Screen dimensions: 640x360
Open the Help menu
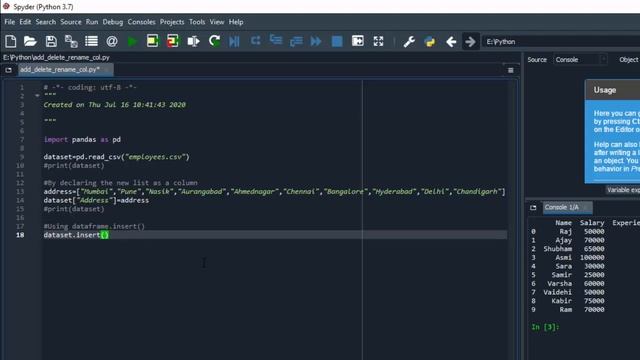tap(236, 22)
